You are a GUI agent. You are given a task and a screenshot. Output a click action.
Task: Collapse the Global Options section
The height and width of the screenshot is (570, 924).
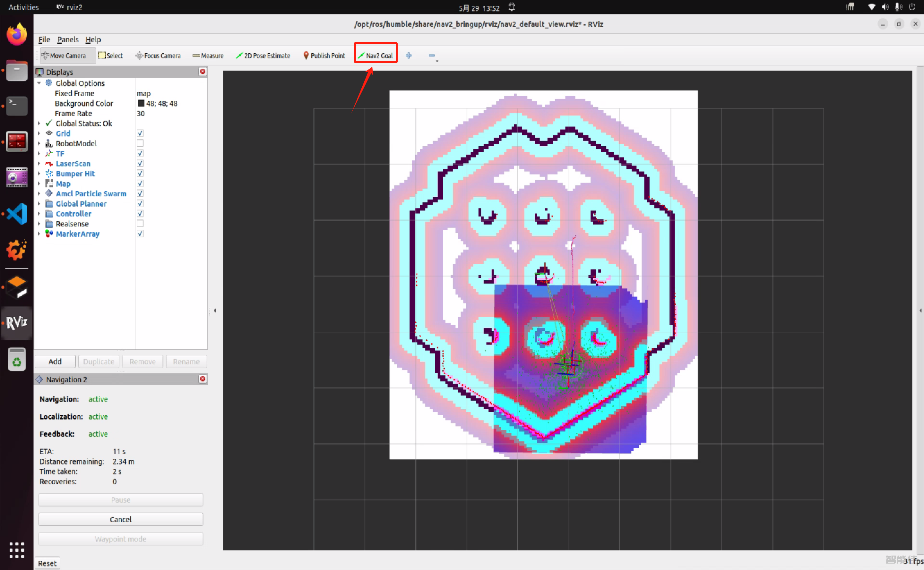click(39, 83)
